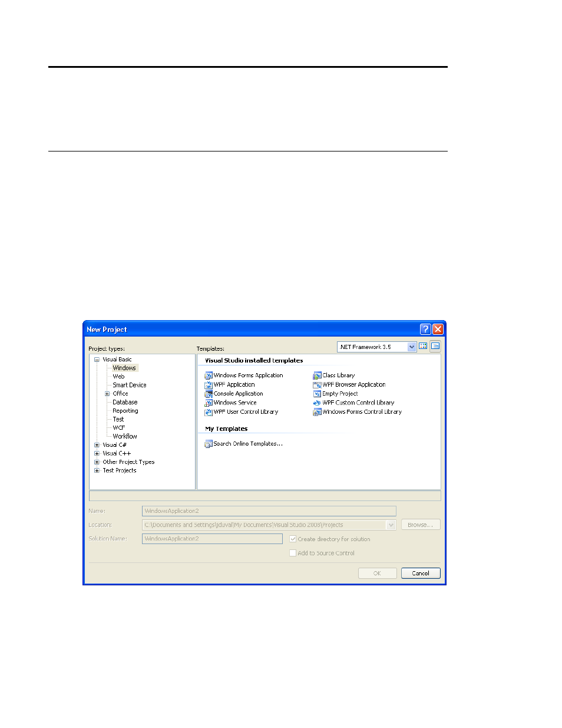Click the OK button

click(x=377, y=573)
